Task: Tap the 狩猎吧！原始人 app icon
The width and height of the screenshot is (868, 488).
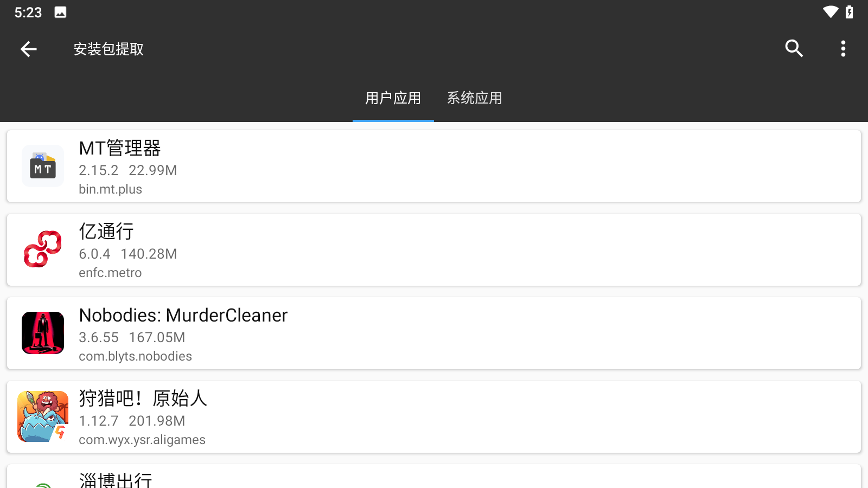Action: pyautogui.click(x=42, y=416)
